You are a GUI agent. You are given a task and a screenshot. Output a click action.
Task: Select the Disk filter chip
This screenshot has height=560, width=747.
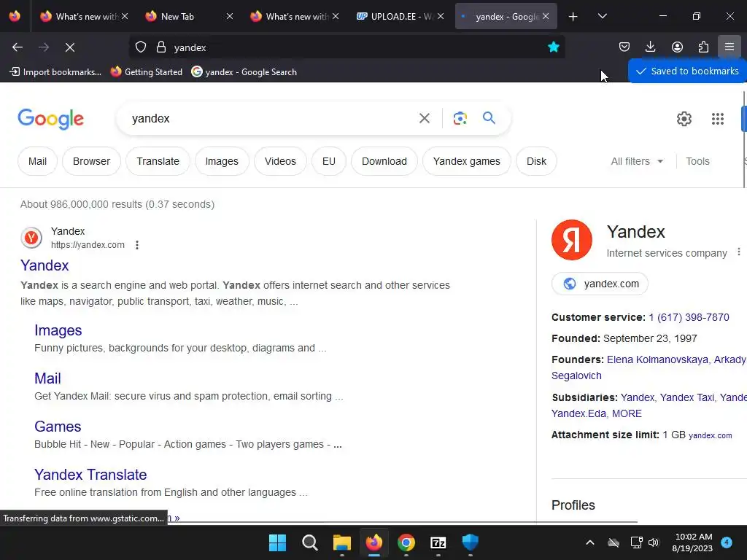[x=536, y=161]
